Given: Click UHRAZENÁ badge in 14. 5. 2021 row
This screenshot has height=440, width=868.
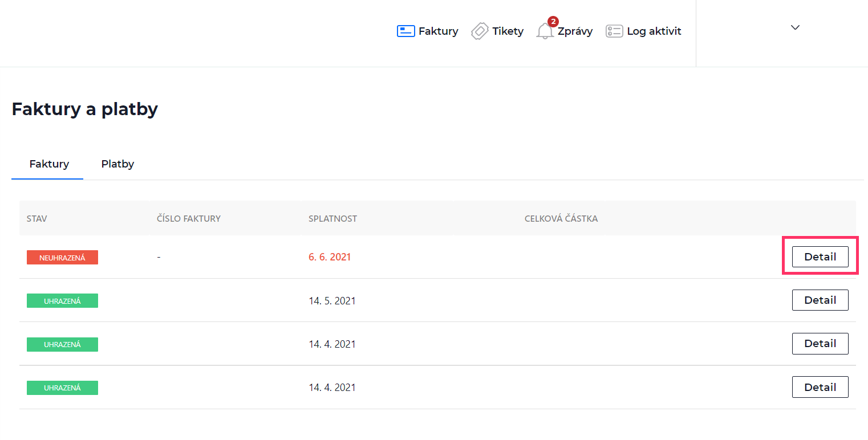Looking at the screenshot, I should 62,301.
